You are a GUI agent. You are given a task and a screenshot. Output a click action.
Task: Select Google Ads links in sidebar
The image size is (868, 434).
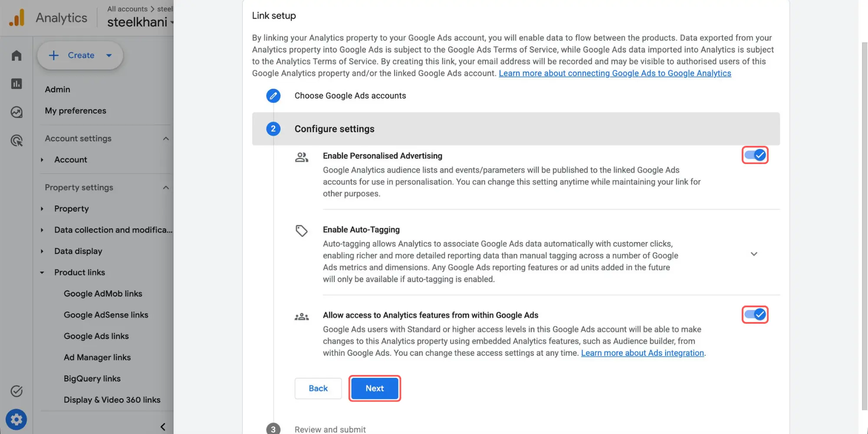point(96,336)
